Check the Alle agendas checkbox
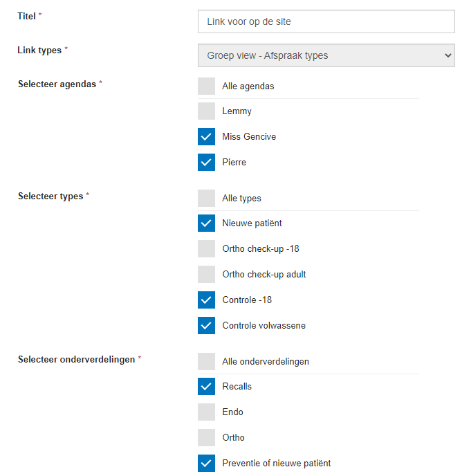Screen dimensions: 471x476 (x=206, y=86)
